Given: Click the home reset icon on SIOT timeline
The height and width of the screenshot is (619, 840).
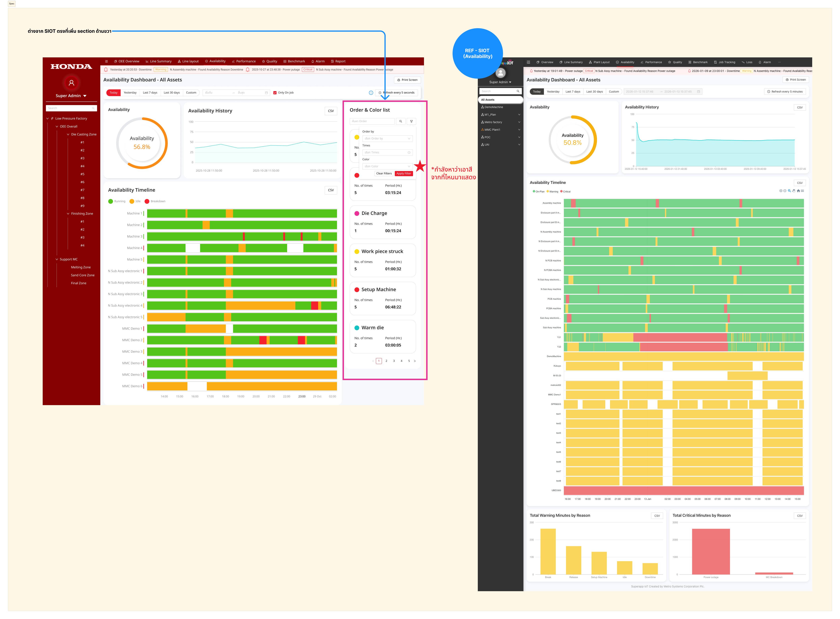Looking at the screenshot, I should click(x=798, y=191).
